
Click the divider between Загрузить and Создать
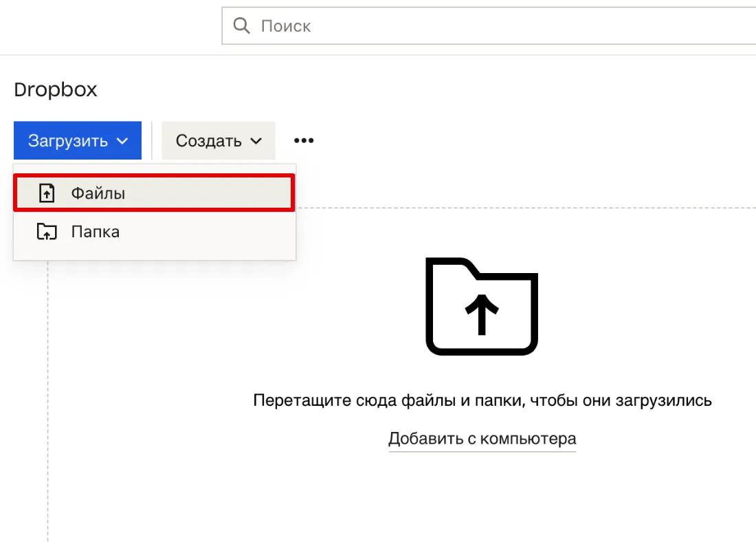[152, 140]
